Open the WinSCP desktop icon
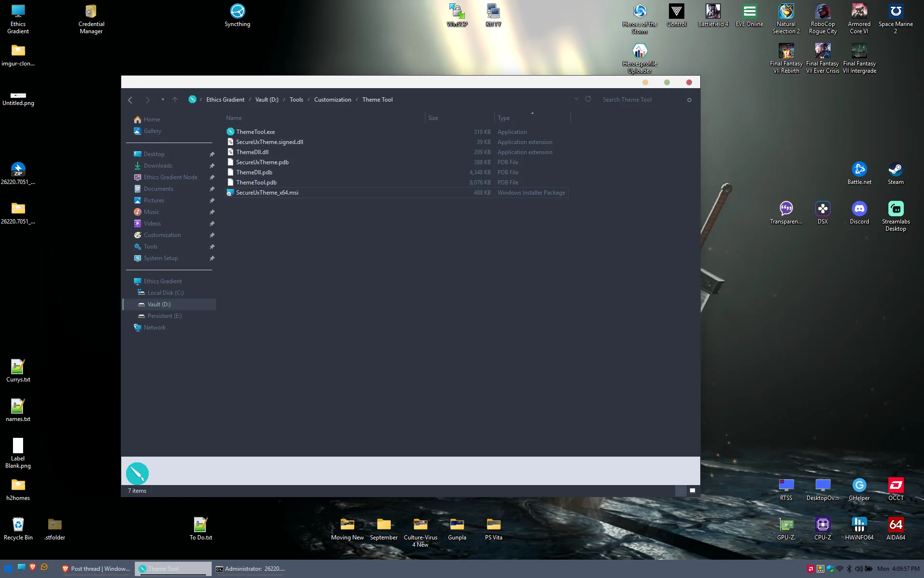The width and height of the screenshot is (924, 578). (x=457, y=15)
